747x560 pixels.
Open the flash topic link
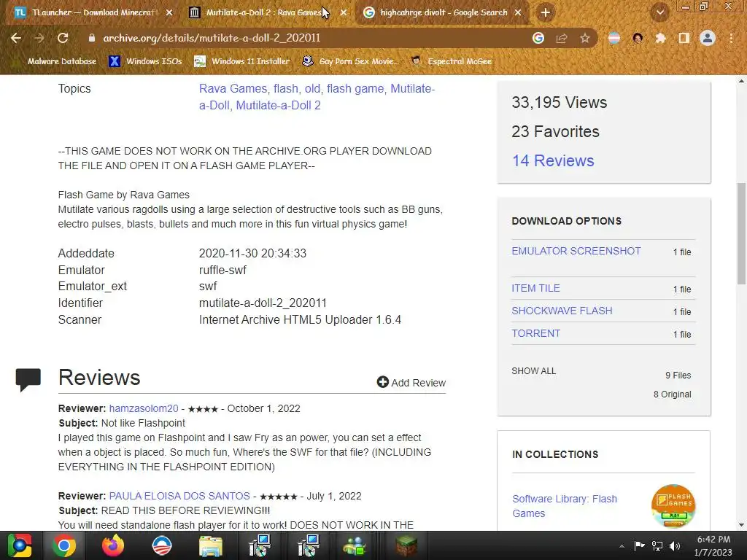pyautogui.click(x=286, y=88)
